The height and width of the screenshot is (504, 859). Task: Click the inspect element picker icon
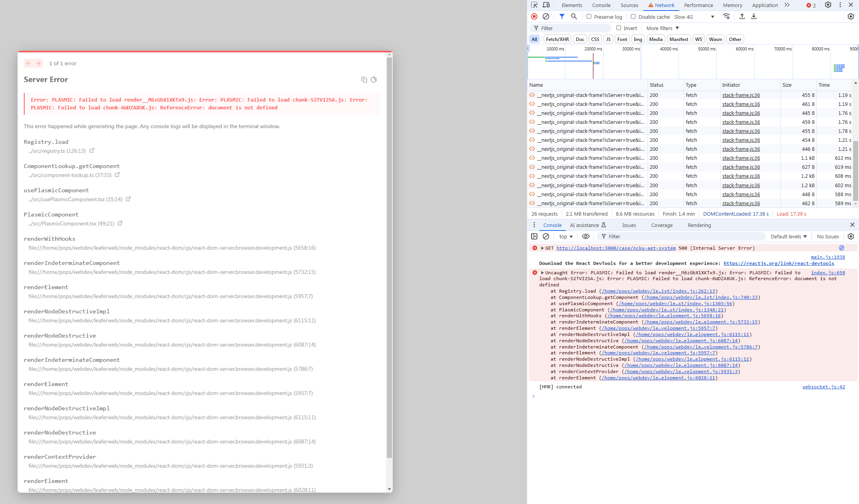click(534, 5)
